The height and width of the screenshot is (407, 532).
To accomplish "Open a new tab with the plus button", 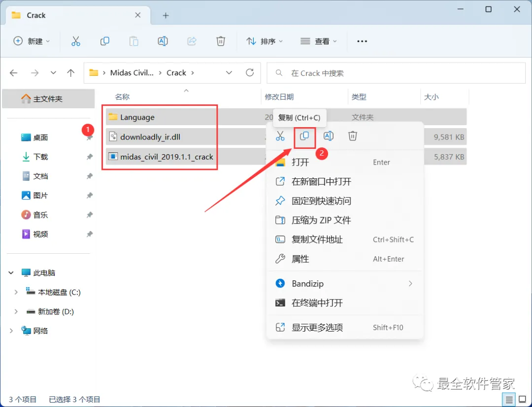I will coord(166,15).
